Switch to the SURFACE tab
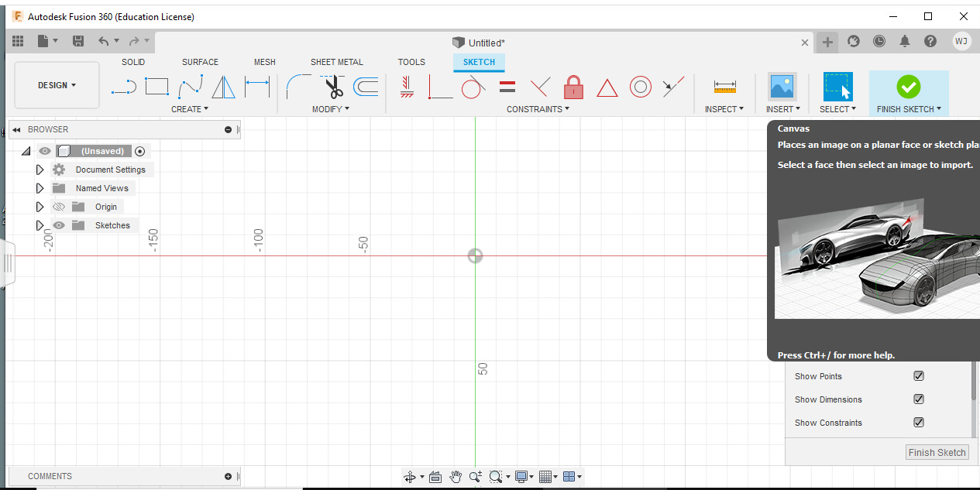The width and height of the screenshot is (980, 490). click(x=200, y=62)
